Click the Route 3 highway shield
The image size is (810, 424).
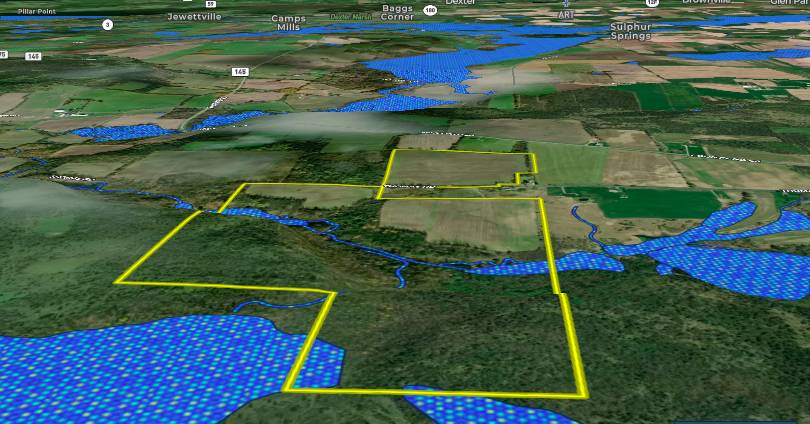click(x=107, y=24)
